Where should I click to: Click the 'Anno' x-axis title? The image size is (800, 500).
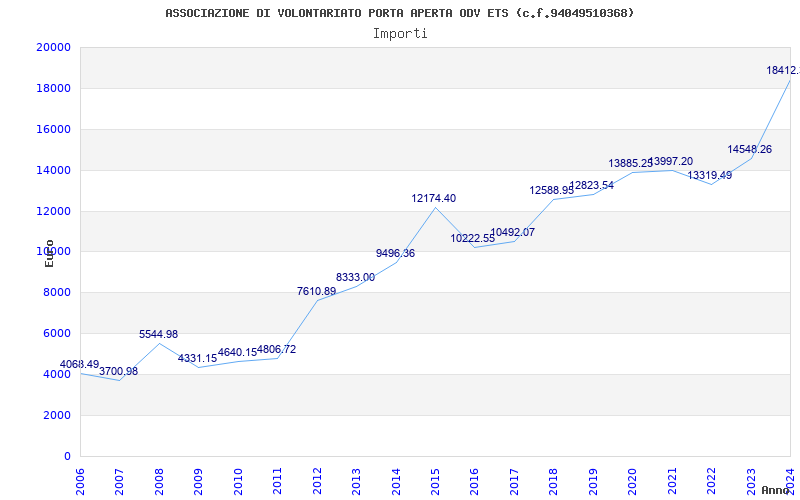click(x=774, y=490)
